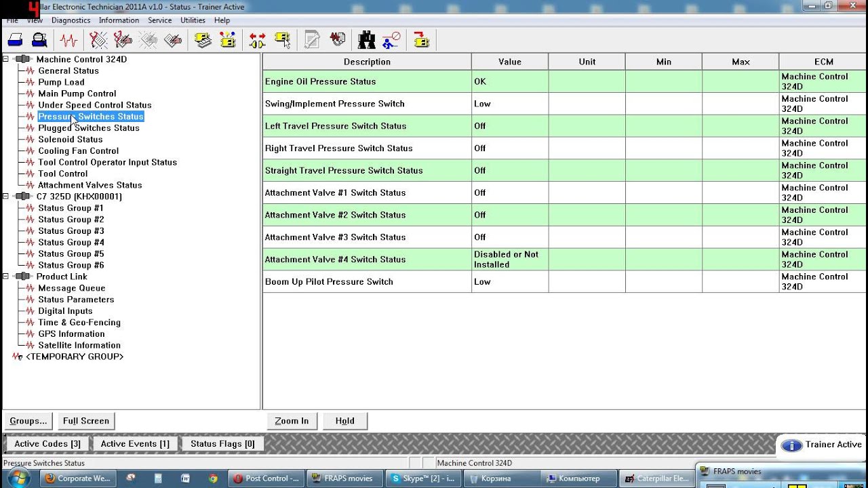
Task: Collapse the Machine Control 324D tree node
Action: coord(6,59)
